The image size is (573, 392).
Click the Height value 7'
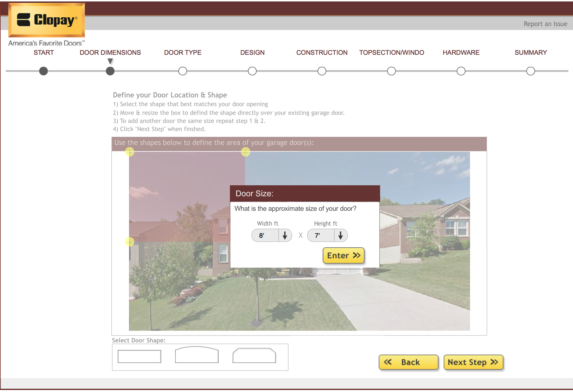tap(317, 235)
